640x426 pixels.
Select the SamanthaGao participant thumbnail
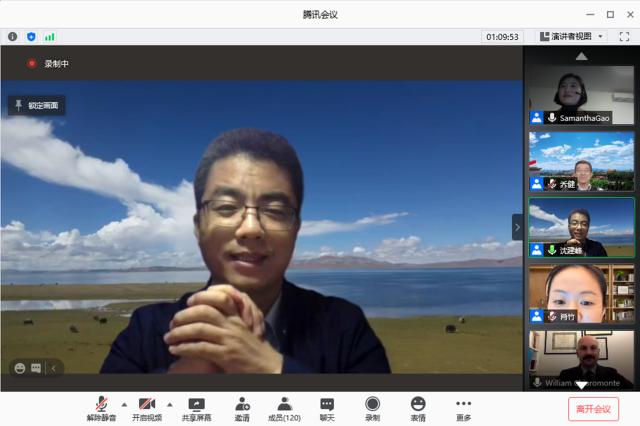point(581,95)
